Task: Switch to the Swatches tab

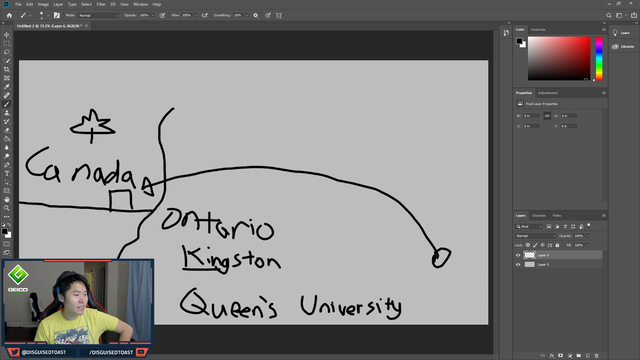Action: tap(538, 29)
